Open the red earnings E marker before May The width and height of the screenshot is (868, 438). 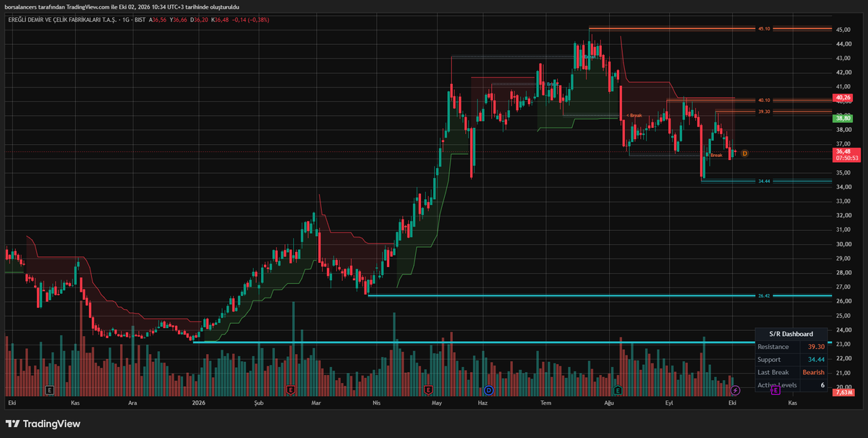point(427,389)
